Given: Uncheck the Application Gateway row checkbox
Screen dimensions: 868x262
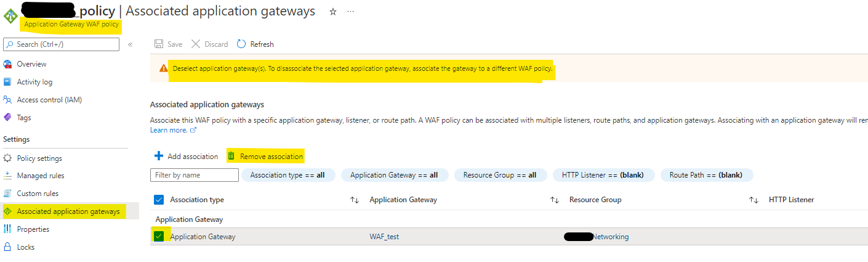Looking at the screenshot, I should tap(159, 236).
